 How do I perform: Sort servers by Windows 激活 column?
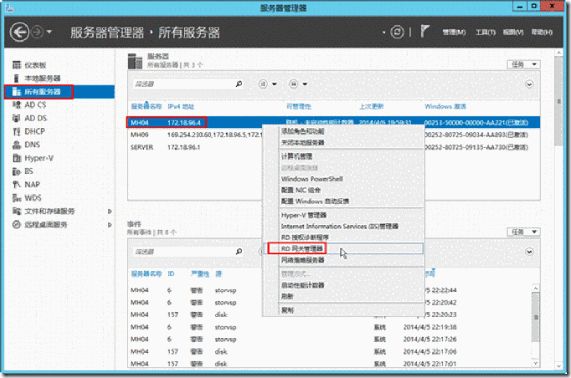[445, 107]
